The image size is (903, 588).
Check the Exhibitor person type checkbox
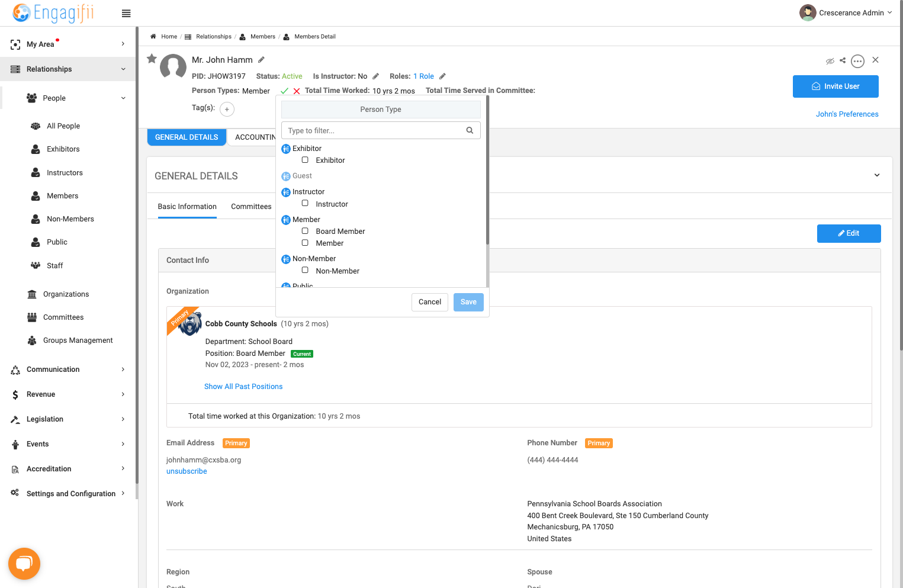[x=305, y=160]
